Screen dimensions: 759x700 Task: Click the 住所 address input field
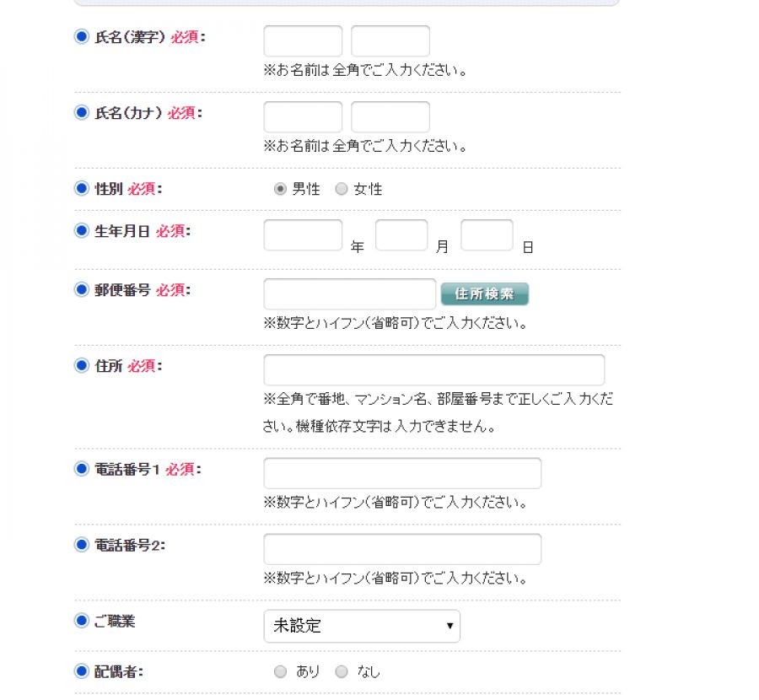(x=433, y=370)
